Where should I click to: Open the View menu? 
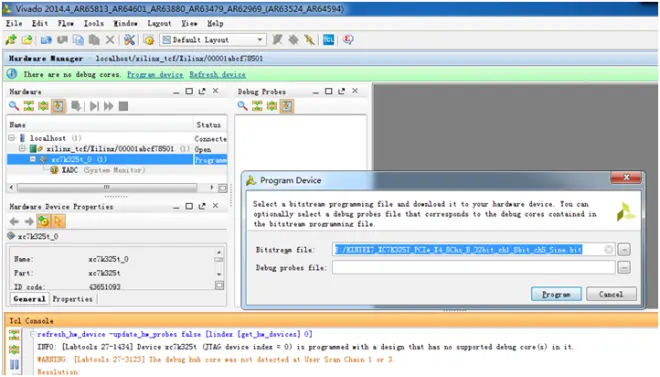(x=189, y=24)
